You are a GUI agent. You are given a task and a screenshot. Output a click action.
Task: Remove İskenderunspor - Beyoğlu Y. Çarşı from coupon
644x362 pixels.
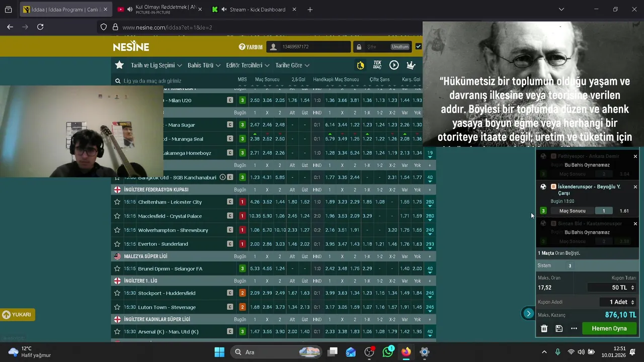click(635, 187)
